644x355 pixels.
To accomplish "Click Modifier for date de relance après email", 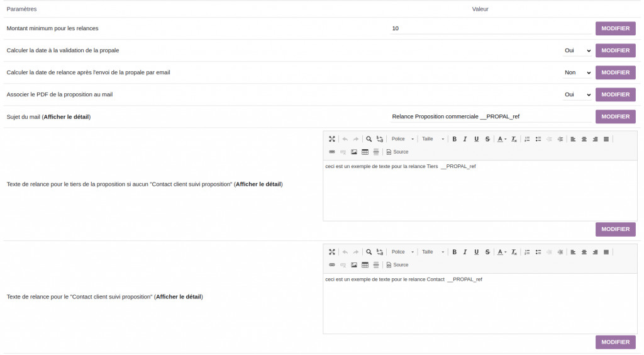I will click(x=615, y=73).
